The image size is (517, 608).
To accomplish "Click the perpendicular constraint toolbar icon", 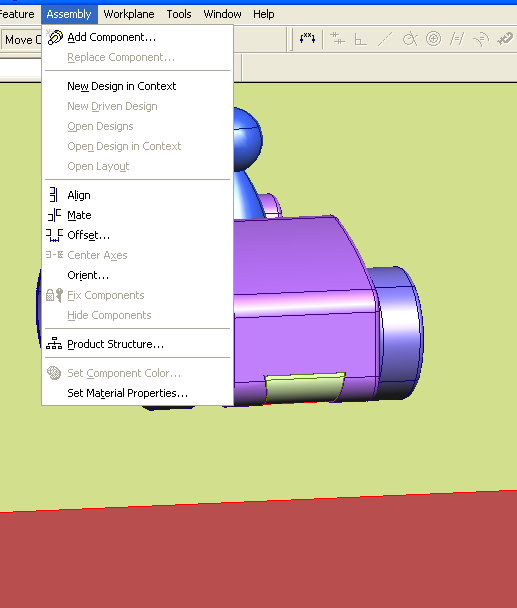I will point(360,39).
